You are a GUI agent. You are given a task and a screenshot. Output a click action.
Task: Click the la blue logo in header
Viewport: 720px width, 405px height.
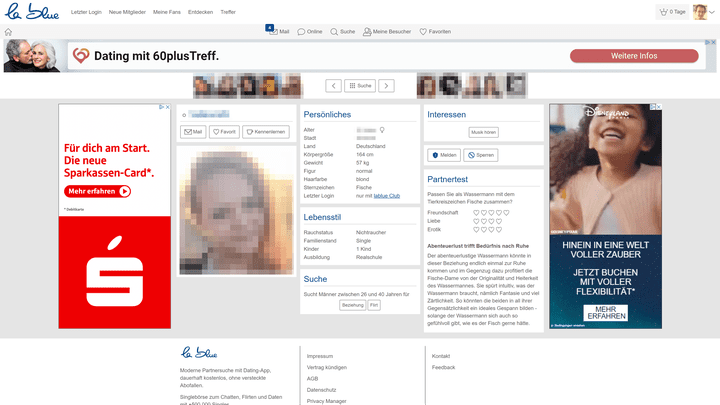tap(32, 11)
